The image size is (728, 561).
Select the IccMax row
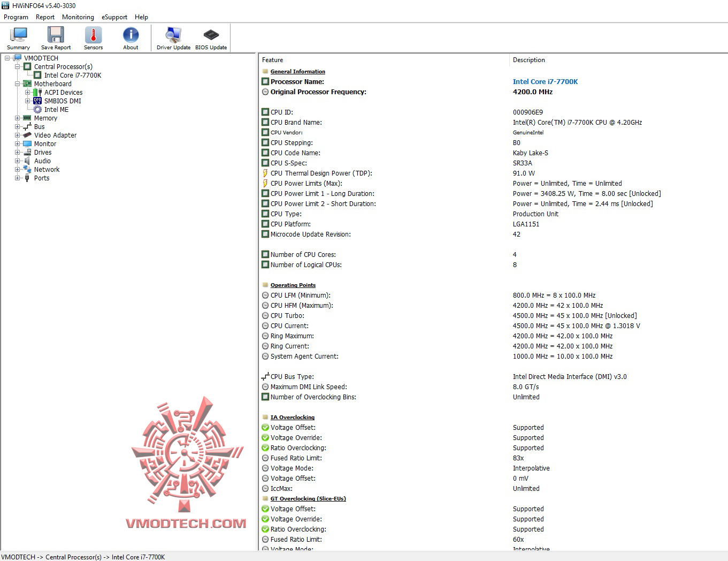tap(493, 488)
